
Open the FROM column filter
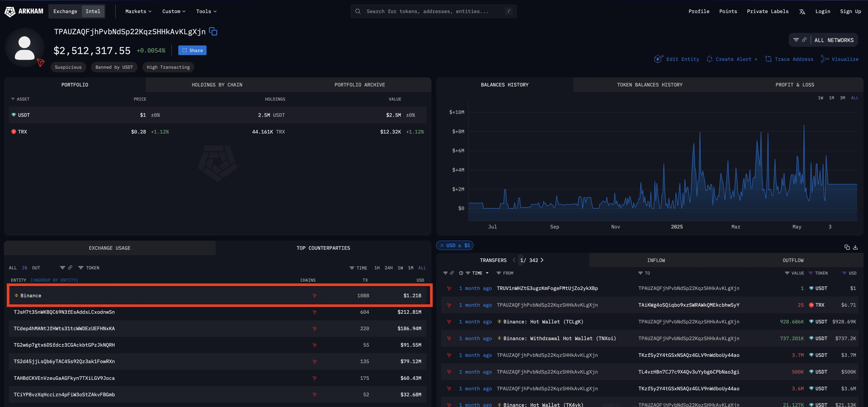(x=505, y=273)
